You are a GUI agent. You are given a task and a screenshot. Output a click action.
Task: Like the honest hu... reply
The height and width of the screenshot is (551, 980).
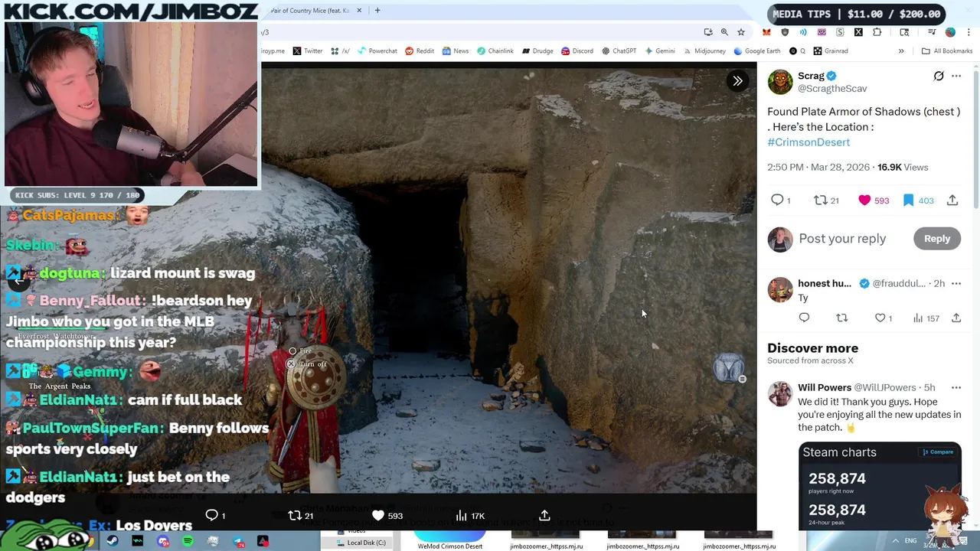tap(880, 318)
